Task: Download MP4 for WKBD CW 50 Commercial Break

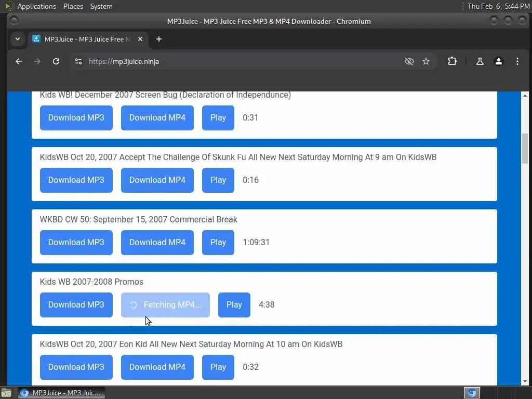Action: pos(157,243)
